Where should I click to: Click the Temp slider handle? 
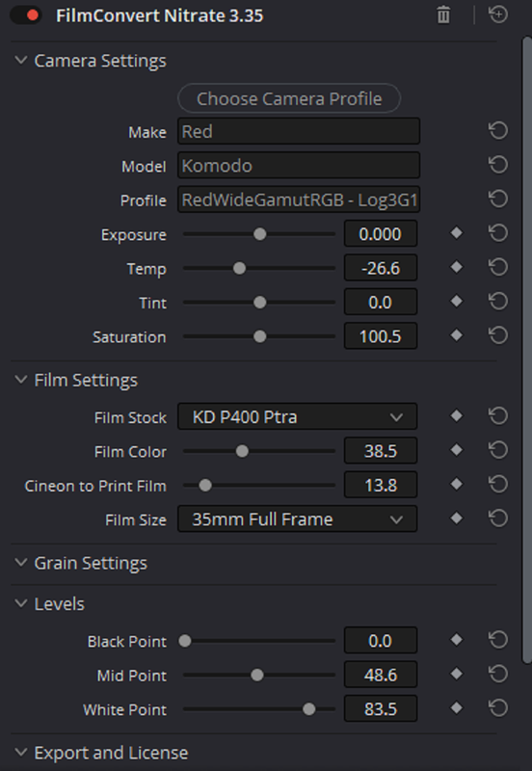click(x=239, y=269)
